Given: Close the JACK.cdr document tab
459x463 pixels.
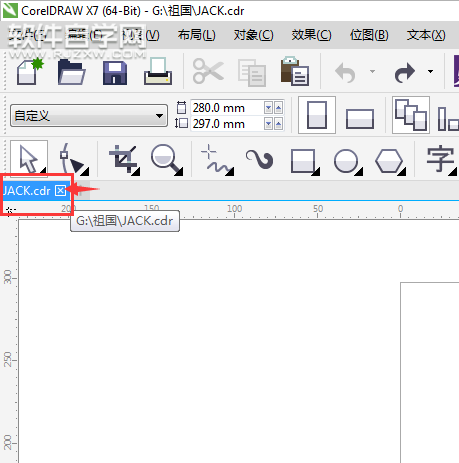Looking at the screenshot, I should coord(60,190).
